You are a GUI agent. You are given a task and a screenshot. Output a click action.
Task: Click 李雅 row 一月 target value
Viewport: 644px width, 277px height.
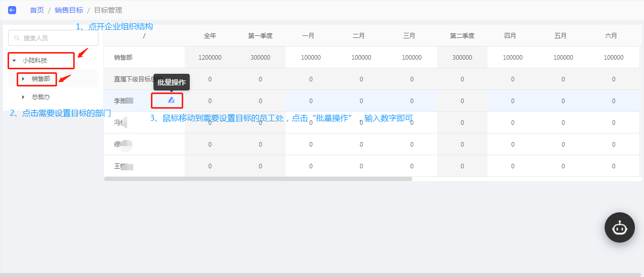click(x=311, y=101)
